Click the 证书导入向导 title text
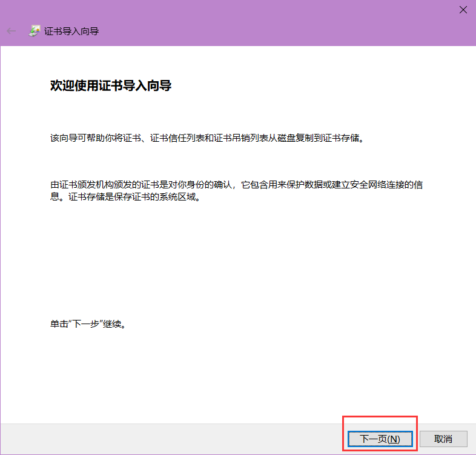Screen dimensions: 476x455 point(71,32)
